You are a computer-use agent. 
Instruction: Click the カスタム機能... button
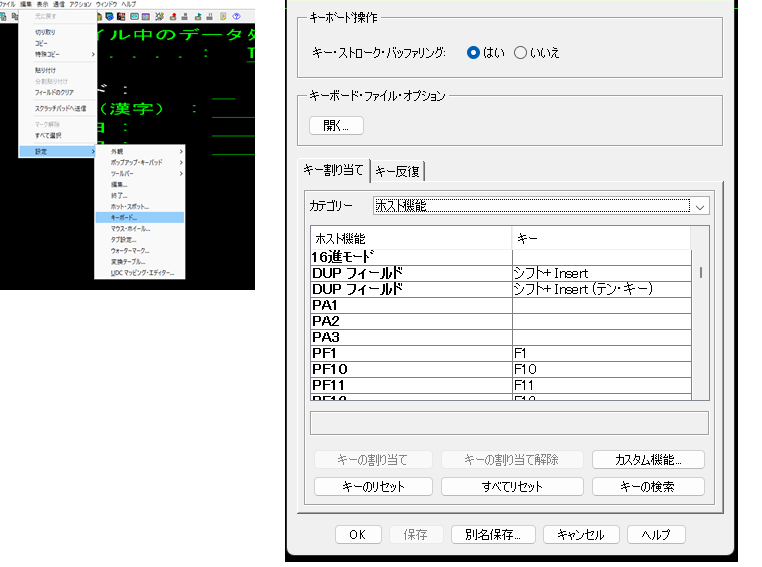click(x=648, y=460)
